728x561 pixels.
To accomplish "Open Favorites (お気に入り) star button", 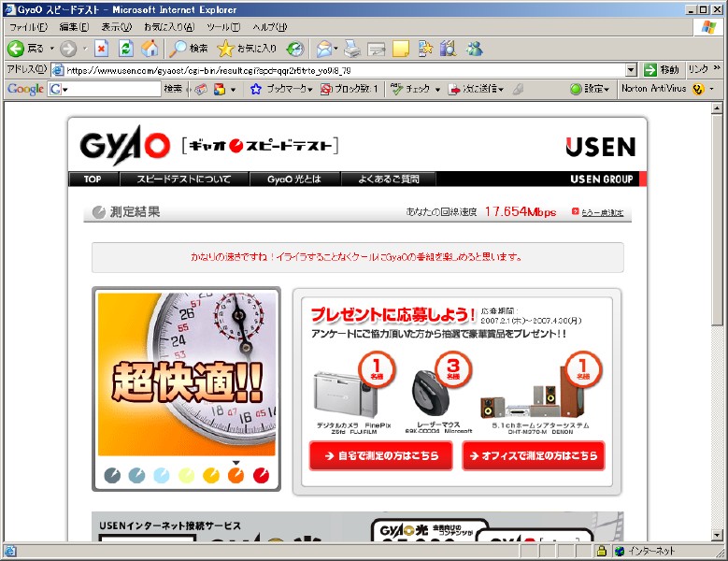I will 247,48.
